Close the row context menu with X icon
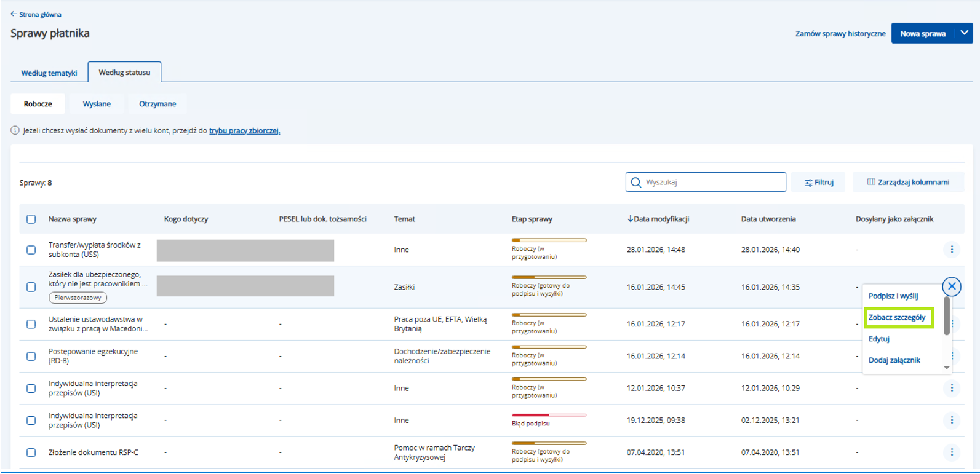 (x=951, y=286)
